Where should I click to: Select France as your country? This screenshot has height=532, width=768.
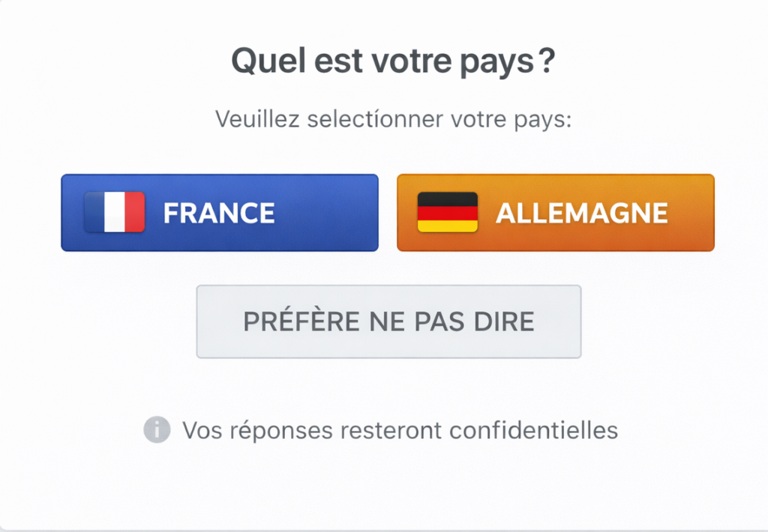tap(219, 213)
